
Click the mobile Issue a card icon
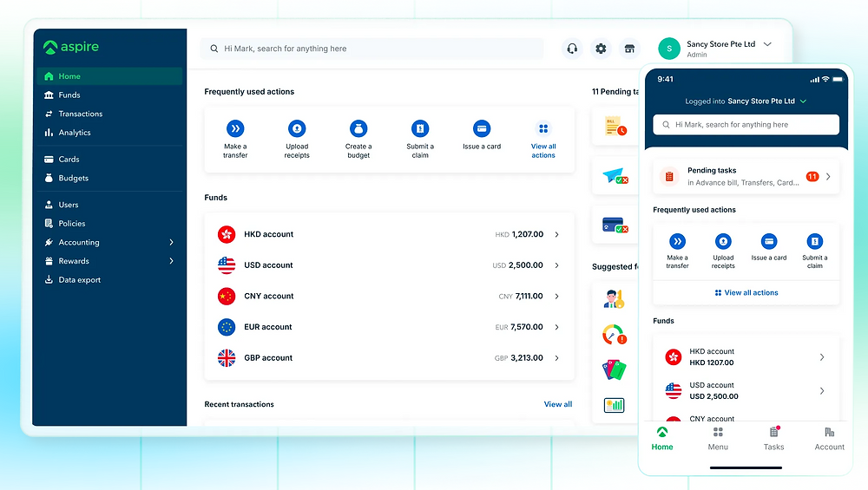pyautogui.click(x=769, y=242)
